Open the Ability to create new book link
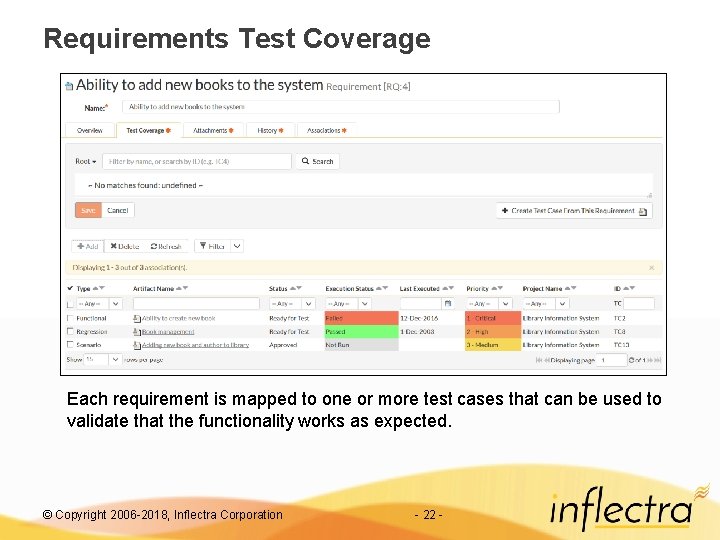The width and height of the screenshot is (720, 540). tap(179, 318)
